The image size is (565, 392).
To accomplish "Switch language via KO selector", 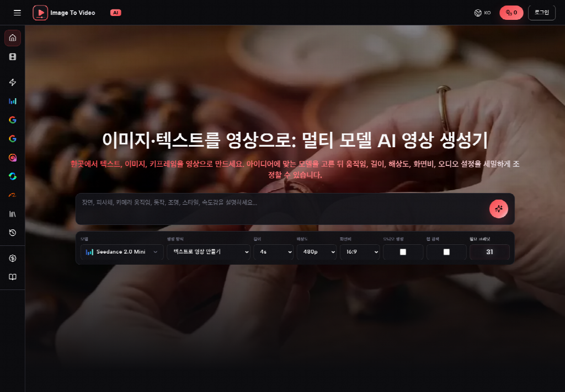I will pyautogui.click(x=482, y=13).
